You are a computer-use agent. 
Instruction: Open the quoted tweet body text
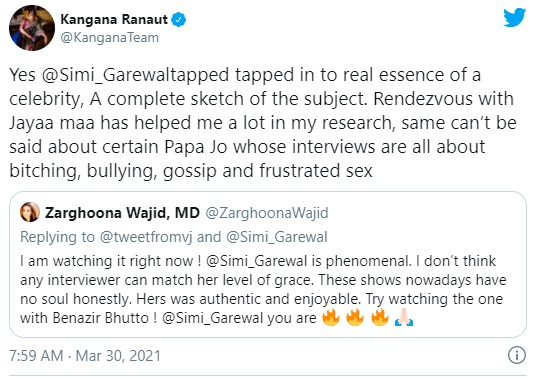coord(263,290)
